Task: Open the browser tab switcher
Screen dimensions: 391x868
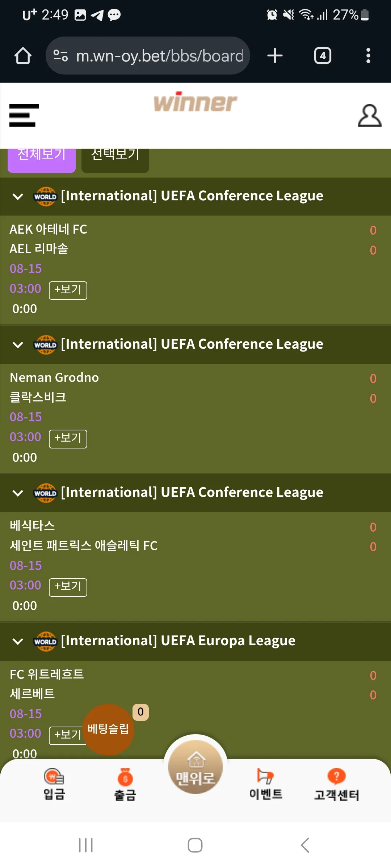Action: [x=323, y=56]
